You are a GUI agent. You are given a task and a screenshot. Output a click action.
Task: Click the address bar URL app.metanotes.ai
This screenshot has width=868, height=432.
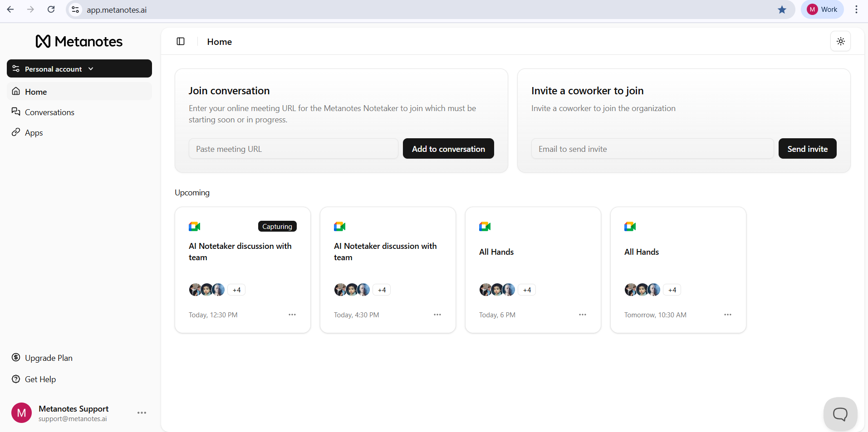pyautogui.click(x=117, y=10)
